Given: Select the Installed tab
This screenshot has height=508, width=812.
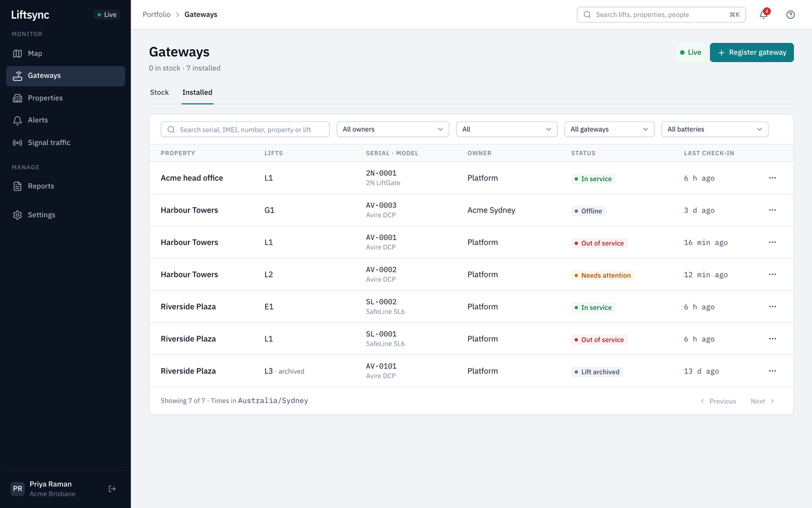Looking at the screenshot, I should 197,92.
